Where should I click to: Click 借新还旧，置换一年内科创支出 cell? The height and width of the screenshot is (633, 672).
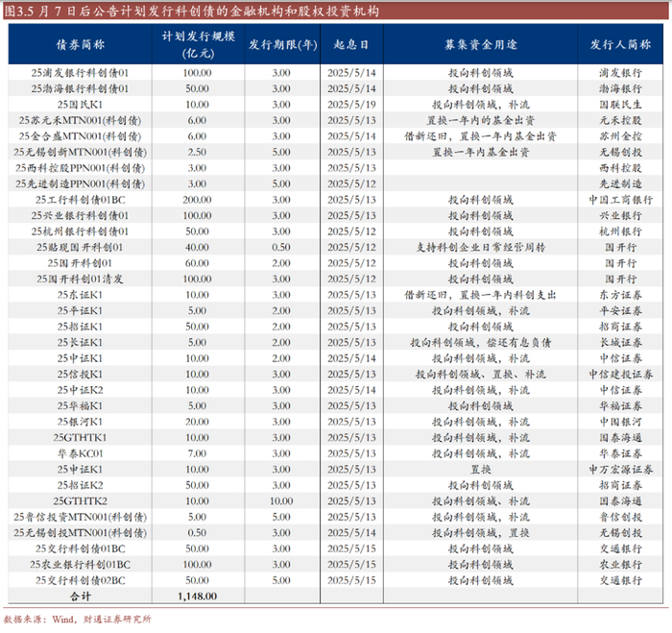click(480, 295)
